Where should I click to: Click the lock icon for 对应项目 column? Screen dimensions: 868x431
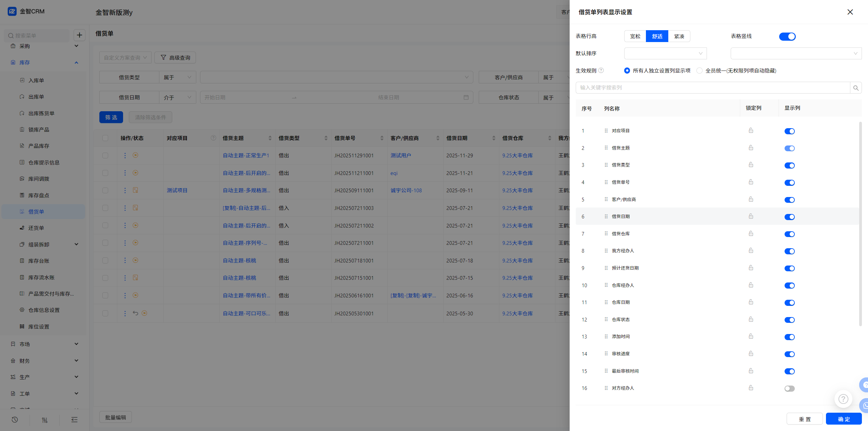751,131
